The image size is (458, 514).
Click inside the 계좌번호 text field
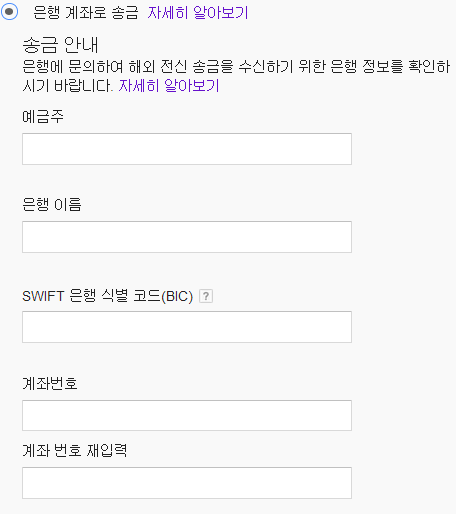187,416
